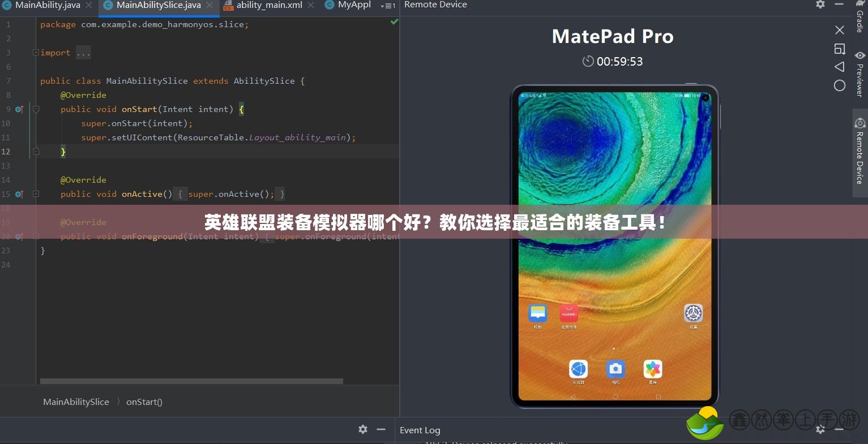
Task: Click 'AbilitySlice' in class declaration
Action: (264, 81)
